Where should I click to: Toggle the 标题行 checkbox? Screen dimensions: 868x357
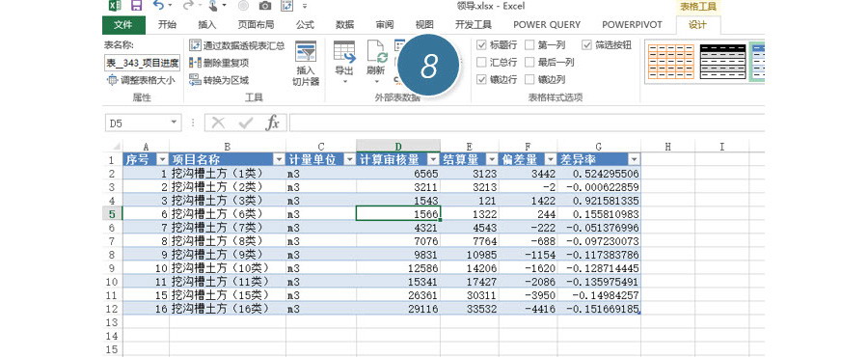481,45
